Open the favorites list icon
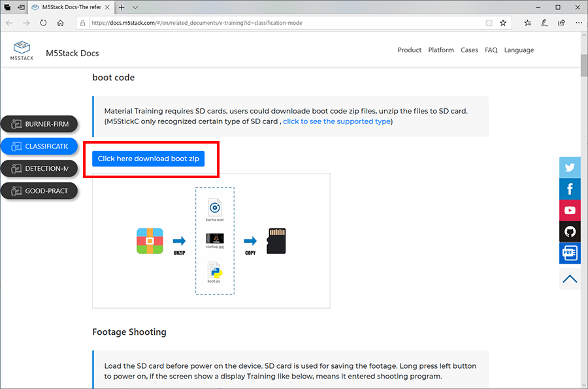 [528, 23]
